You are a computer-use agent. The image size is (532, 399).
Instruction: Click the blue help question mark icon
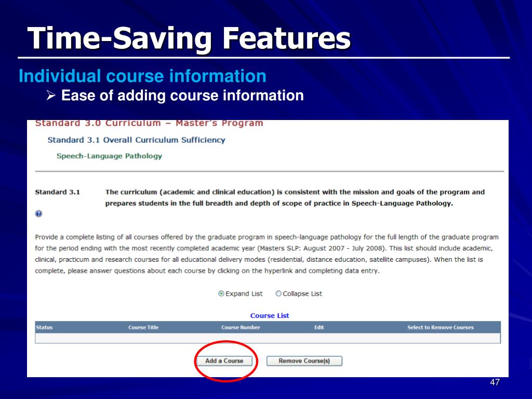[x=38, y=214]
